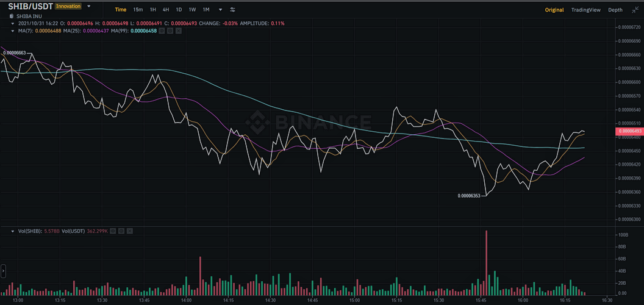Screen dimensions: 644x305
Task: Click the low marker label 0.00006353
Action: pyautogui.click(x=468, y=196)
